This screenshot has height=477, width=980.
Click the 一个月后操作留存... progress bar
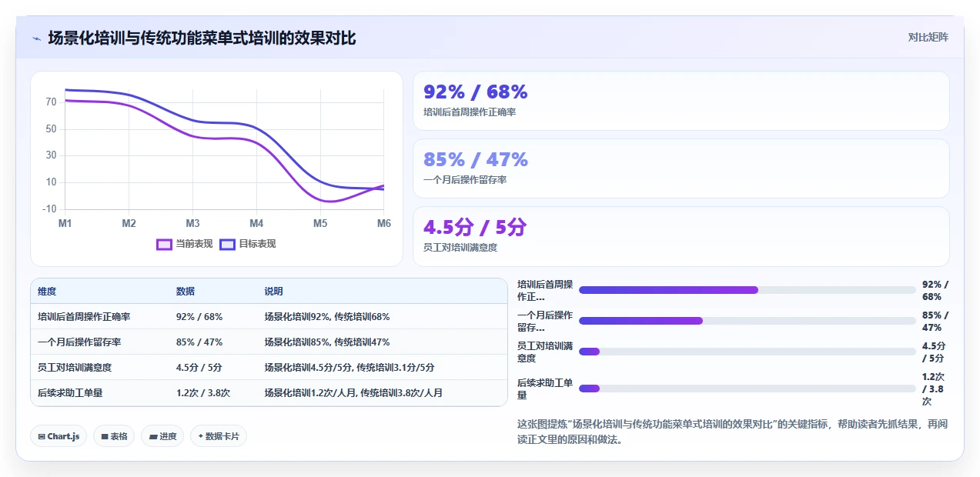(x=748, y=321)
